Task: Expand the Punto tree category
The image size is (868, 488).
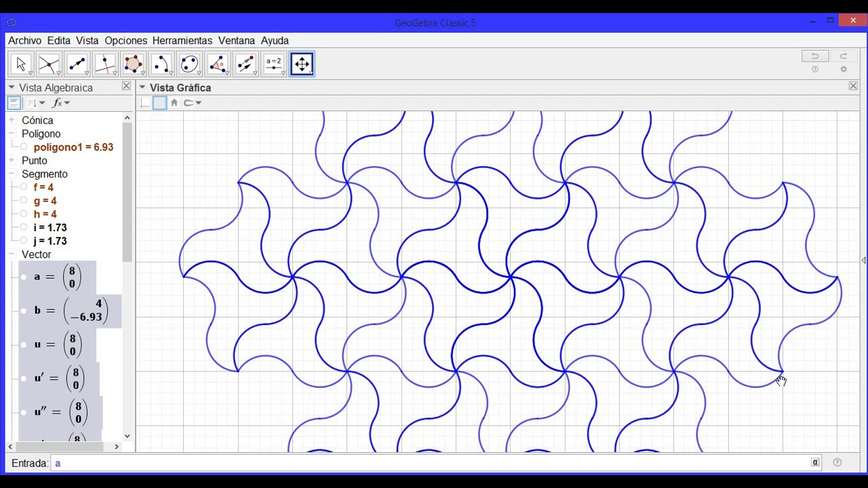Action: (x=12, y=161)
